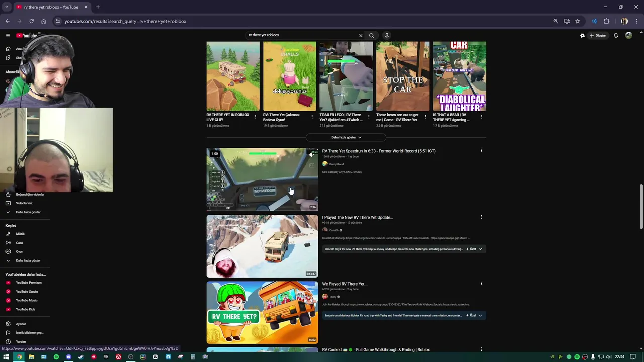
Task: Open the 'RV THERE YET?' Techy thumbnail
Action: (262, 313)
